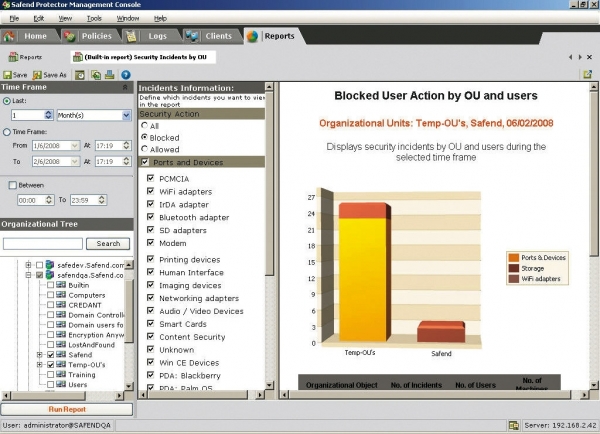Click the Search button in Organizational Tree
This screenshot has height=434, width=600.
click(x=108, y=243)
